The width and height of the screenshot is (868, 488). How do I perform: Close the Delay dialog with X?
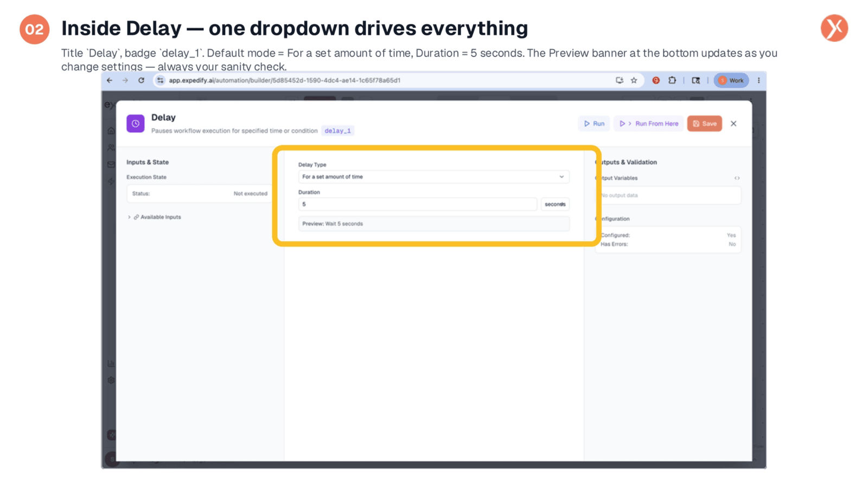point(733,124)
